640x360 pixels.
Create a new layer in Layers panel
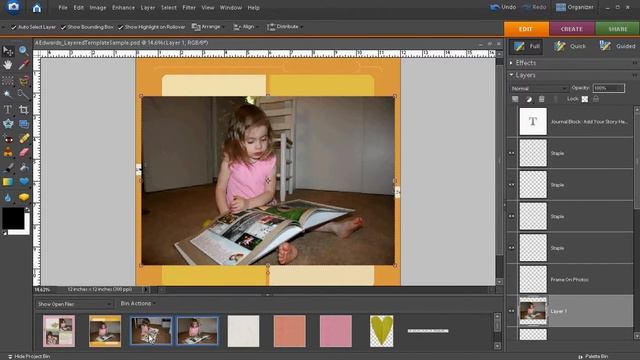tap(515, 99)
